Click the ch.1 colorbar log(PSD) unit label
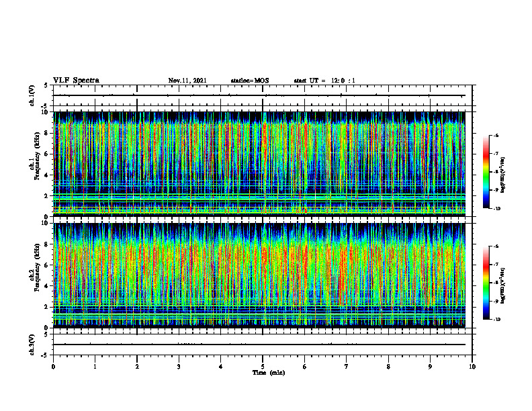Viewport: 532px width, 411px height. pos(503,175)
